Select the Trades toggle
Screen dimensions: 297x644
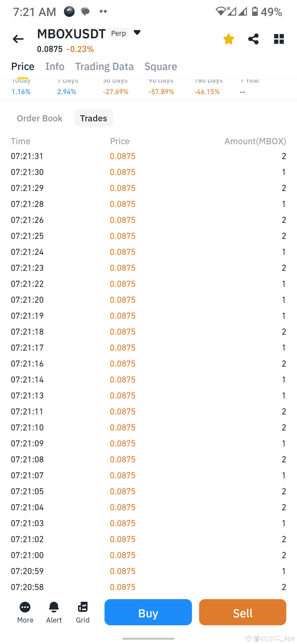94,118
